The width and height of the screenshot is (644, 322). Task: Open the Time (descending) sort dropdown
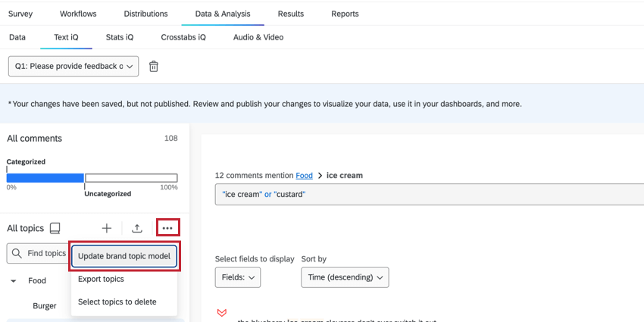coord(345,277)
